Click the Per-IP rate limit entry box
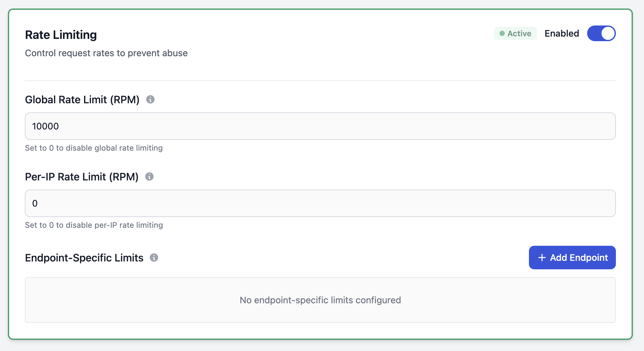The height and width of the screenshot is (351, 644). (x=320, y=203)
